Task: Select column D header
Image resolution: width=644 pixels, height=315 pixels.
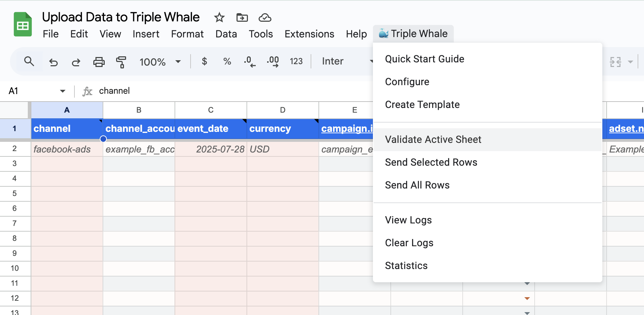Action: tap(283, 110)
